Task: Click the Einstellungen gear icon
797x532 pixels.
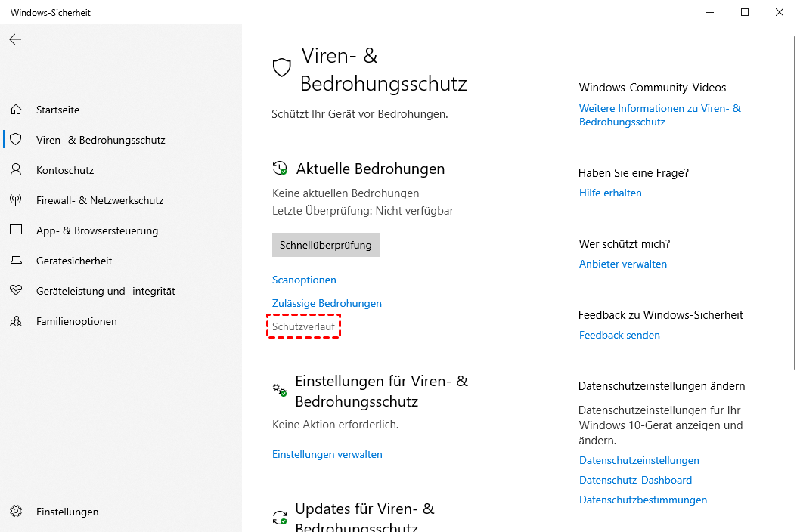Action: 16,512
